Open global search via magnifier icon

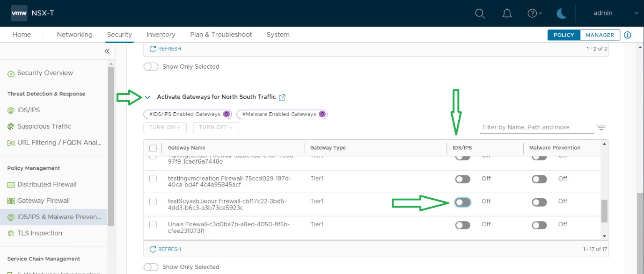pos(480,13)
